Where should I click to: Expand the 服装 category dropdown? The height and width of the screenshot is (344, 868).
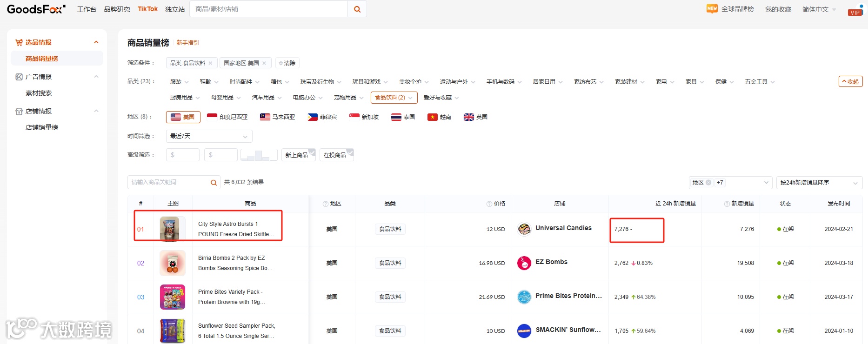tap(180, 82)
